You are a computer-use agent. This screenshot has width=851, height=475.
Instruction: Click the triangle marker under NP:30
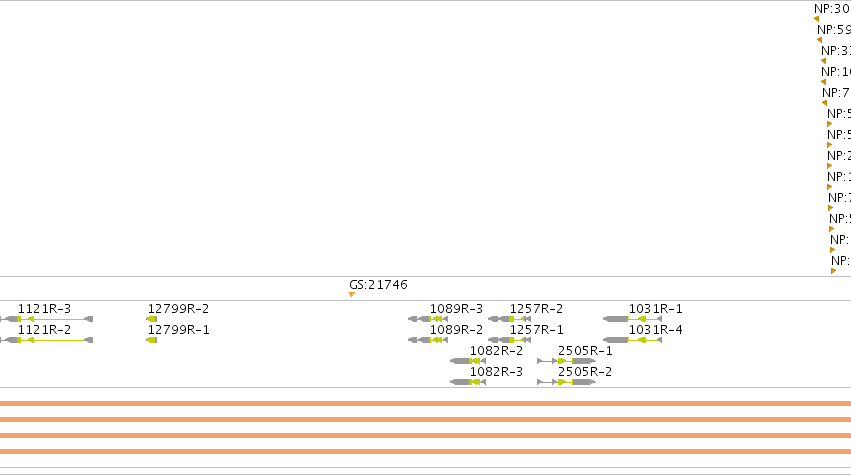tap(816, 19)
